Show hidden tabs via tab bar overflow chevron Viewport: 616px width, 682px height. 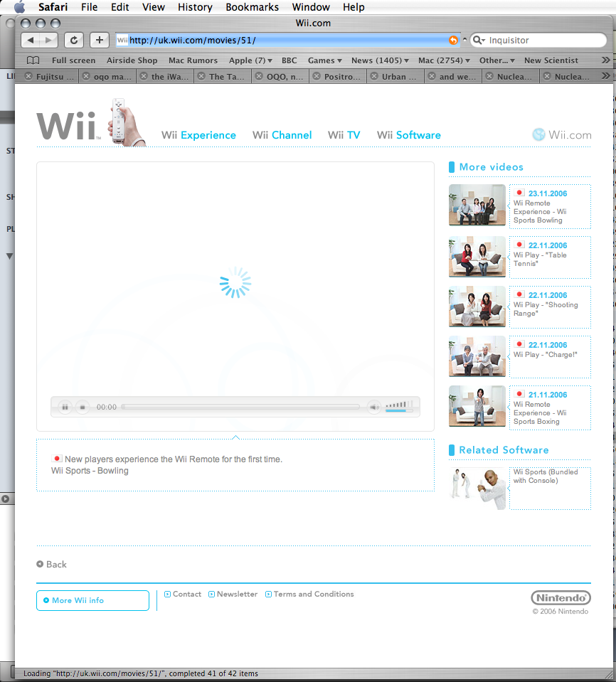coord(605,76)
